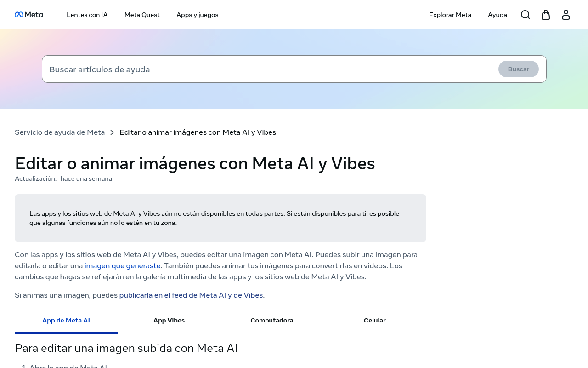
Task: Switch to the Computadora tab
Action: point(272,321)
